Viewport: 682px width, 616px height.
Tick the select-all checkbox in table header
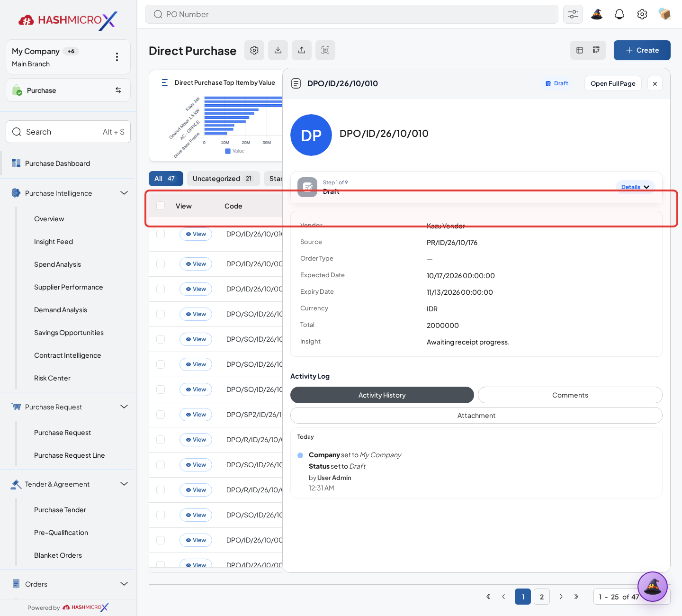click(x=161, y=206)
